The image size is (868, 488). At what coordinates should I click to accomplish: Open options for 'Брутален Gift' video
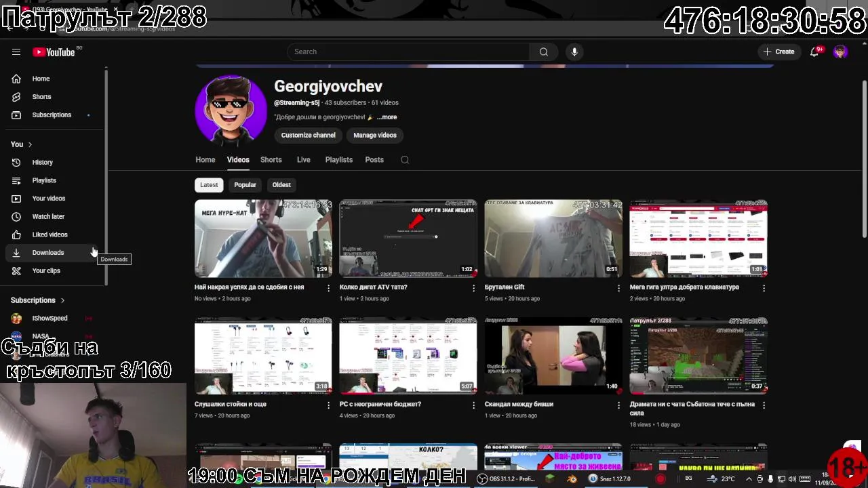pyautogui.click(x=618, y=288)
